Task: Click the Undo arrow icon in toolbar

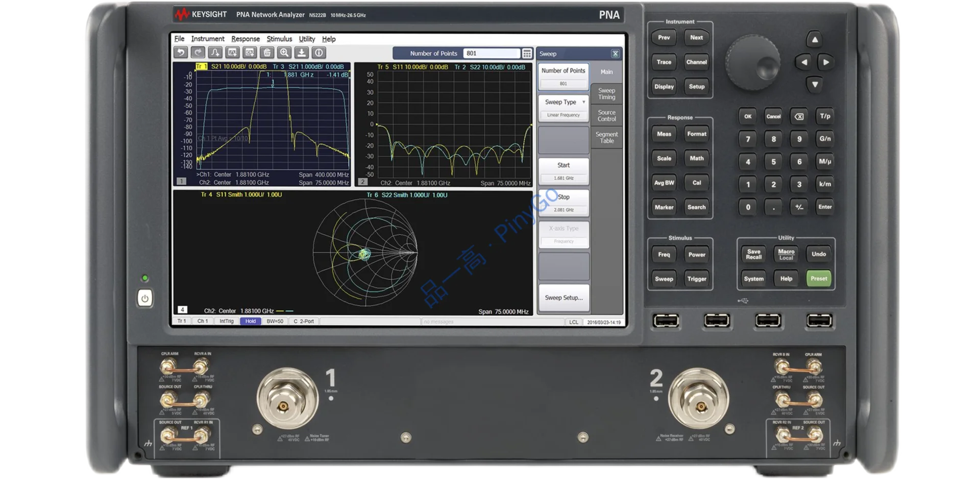Action: click(181, 53)
